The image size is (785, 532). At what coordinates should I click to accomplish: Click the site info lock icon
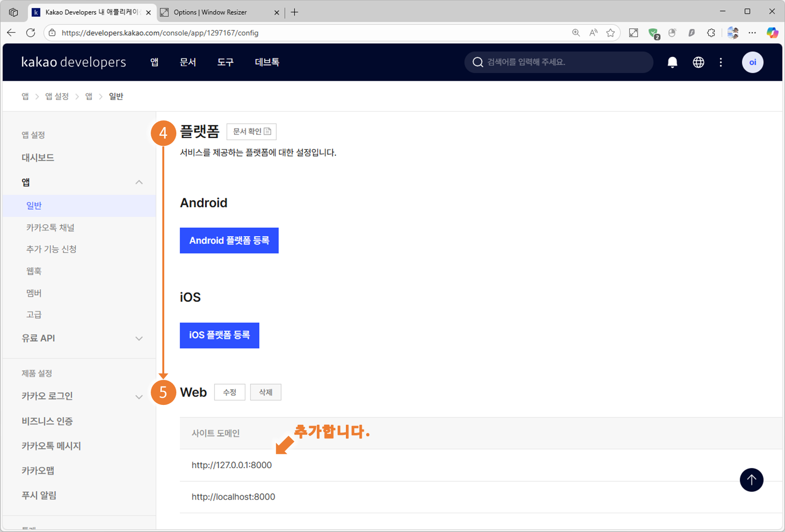tap(52, 33)
